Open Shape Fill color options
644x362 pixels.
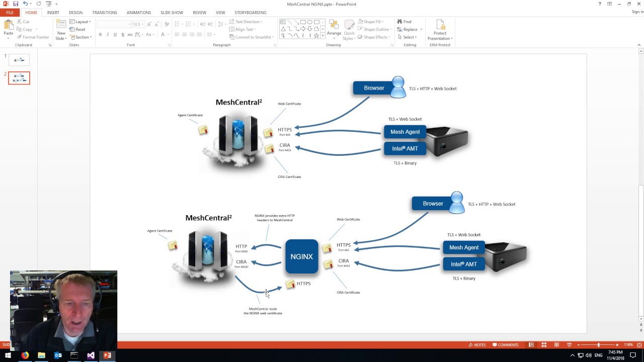click(x=370, y=22)
